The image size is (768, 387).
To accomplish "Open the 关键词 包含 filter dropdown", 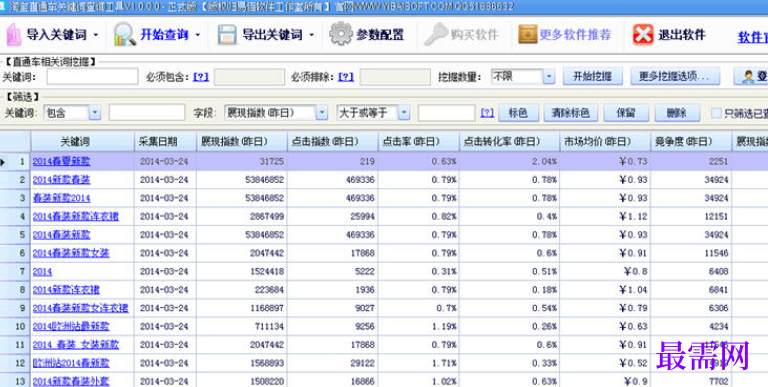I will pos(95,113).
